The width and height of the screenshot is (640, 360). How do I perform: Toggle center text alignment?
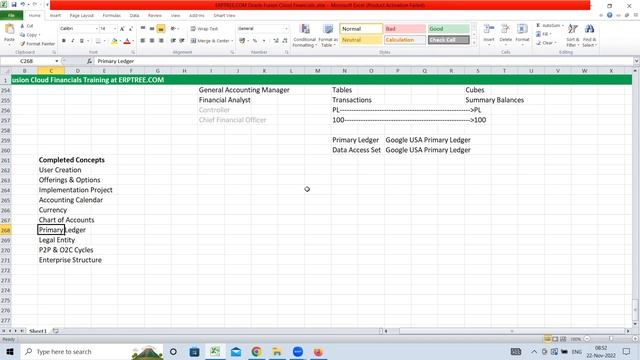point(152,40)
